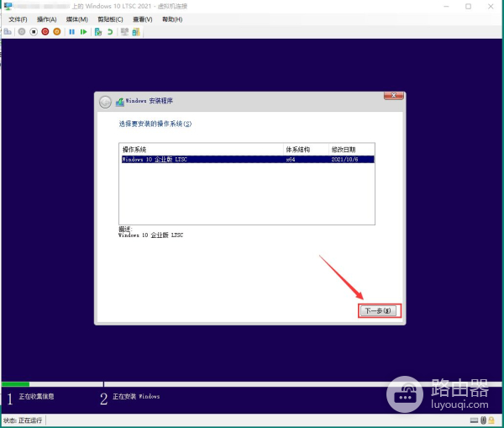The height and width of the screenshot is (428, 504).
Task: Reset the VM with the green play icon
Action: pyautogui.click(x=83, y=32)
